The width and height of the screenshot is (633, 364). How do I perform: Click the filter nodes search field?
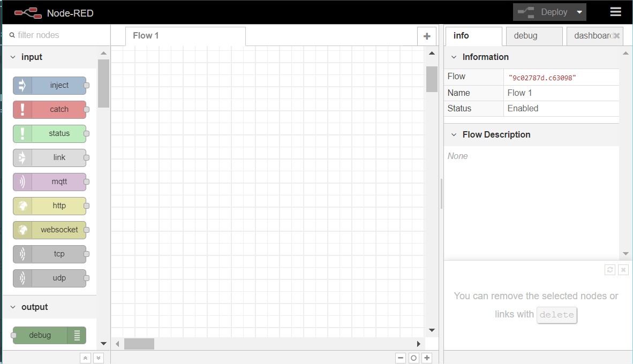point(57,35)
